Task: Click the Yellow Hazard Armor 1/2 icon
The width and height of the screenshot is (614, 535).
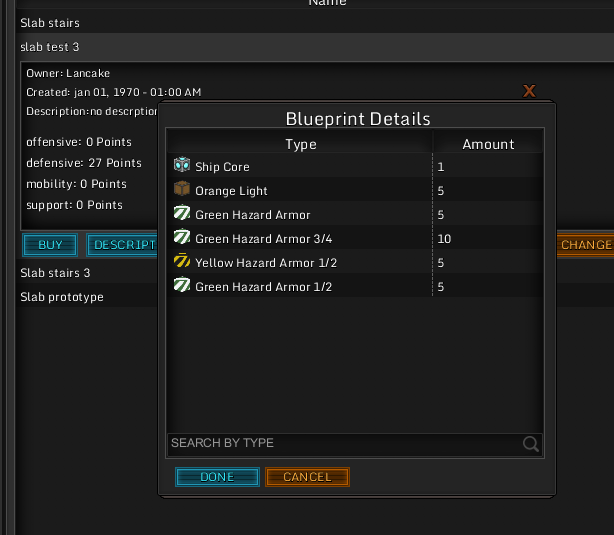Action: coord(181,262)
